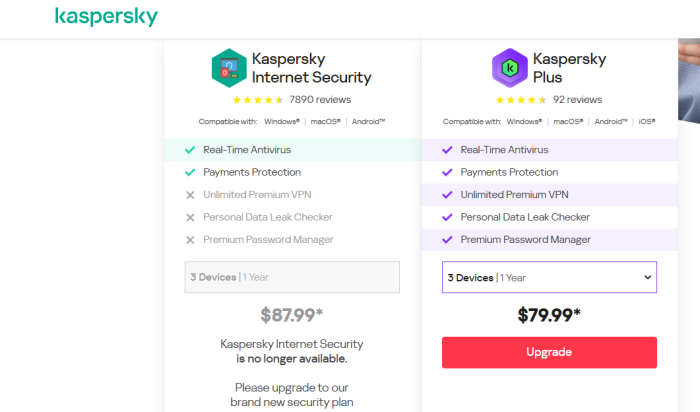Image resolution: width=700 pixels, height=412 pixels.
Task: Click the Kaspersky logo in header
Action: (106, 17)
